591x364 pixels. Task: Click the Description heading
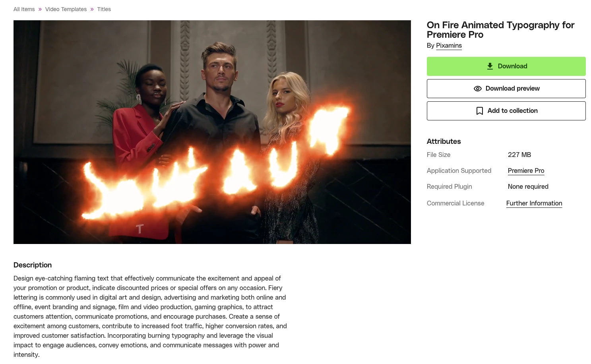(33, 265)
